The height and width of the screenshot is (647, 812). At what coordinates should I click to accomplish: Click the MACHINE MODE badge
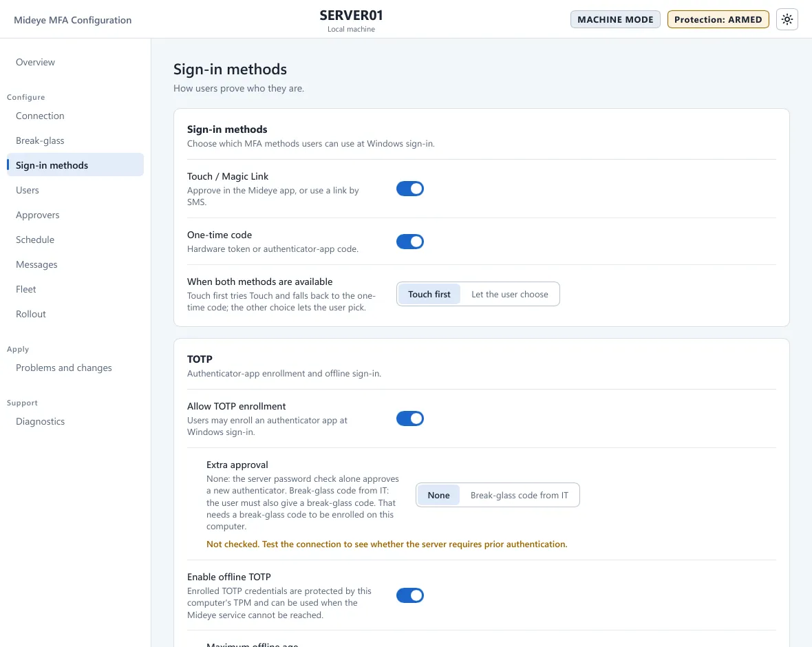point(615,20)
